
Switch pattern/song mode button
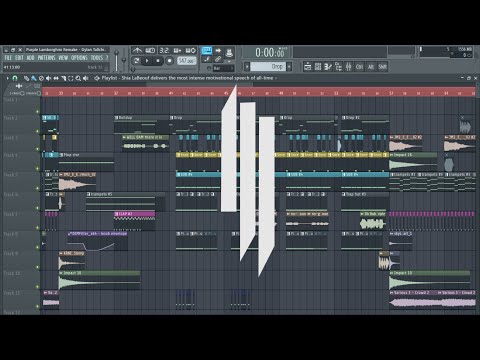click(136, 61)
